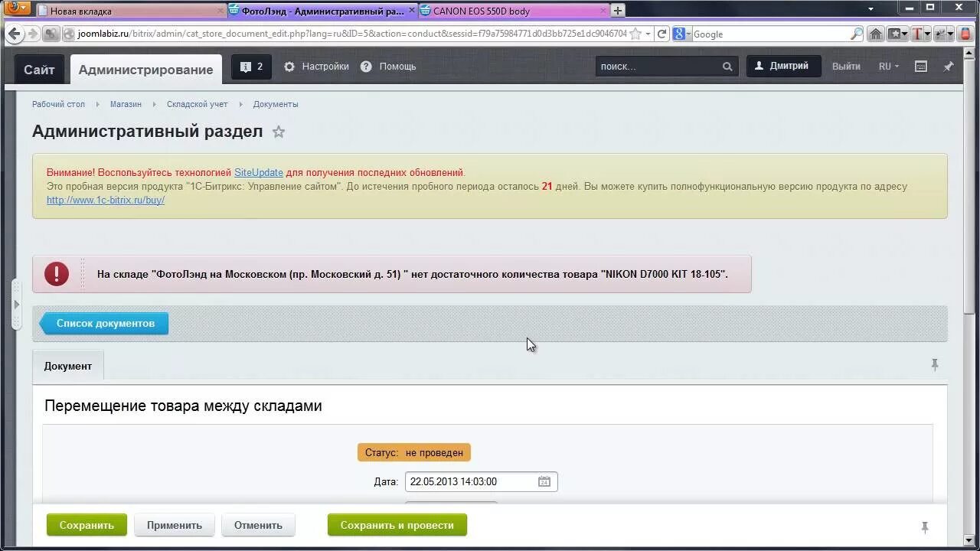Bookmark page with star in address bar
The width and height of the screenshot is (980, 551).
[x=635, y=34]
